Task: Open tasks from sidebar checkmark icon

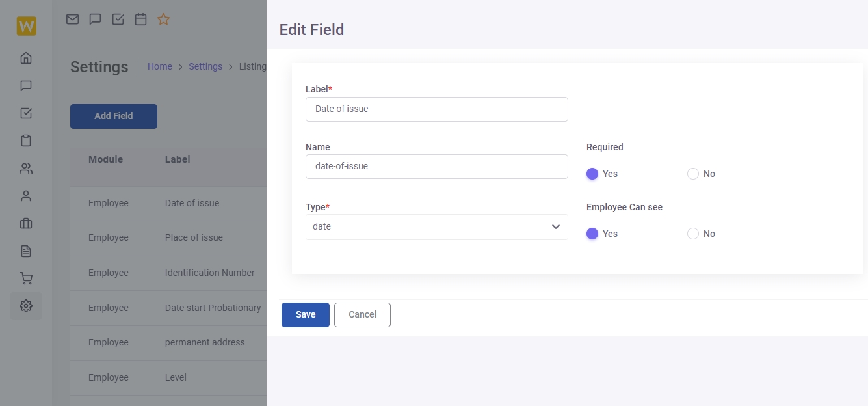Action: (26, 113)
